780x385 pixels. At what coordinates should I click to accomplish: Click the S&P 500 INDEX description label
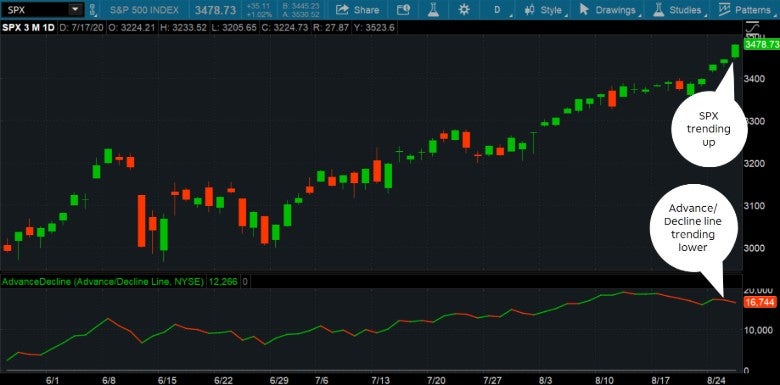point(144,10)
